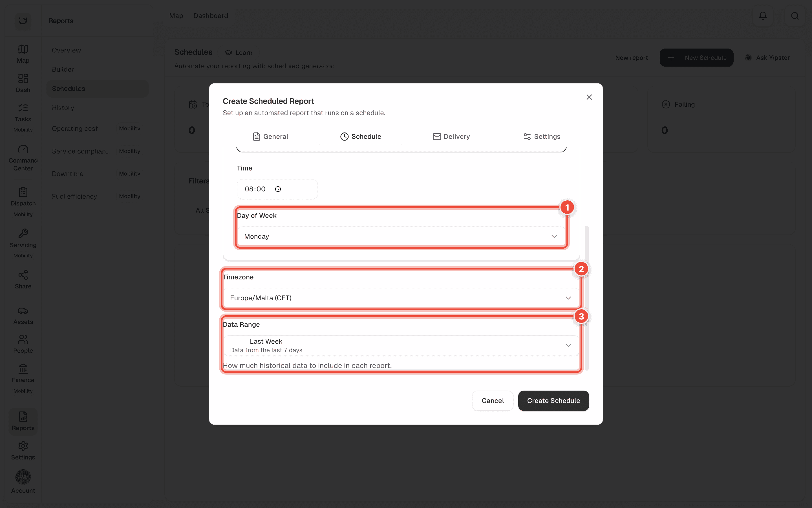Open the Builder reports item

point(97,69)
